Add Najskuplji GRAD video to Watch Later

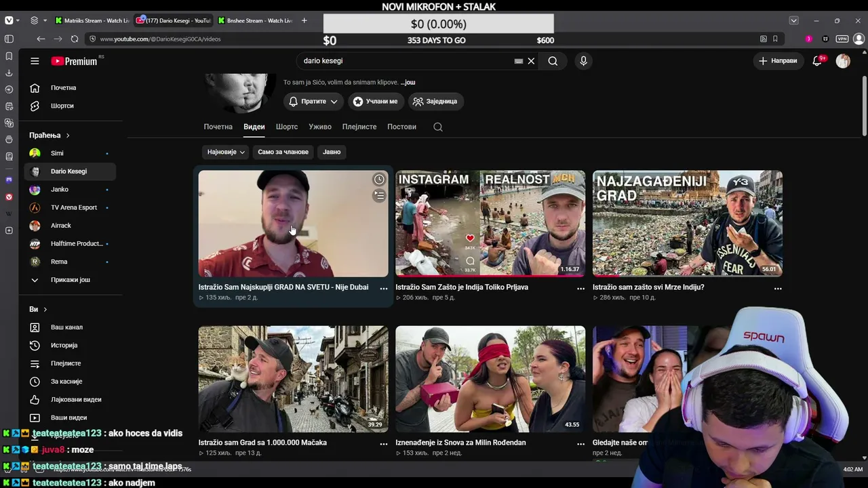(x=379, y=180)
